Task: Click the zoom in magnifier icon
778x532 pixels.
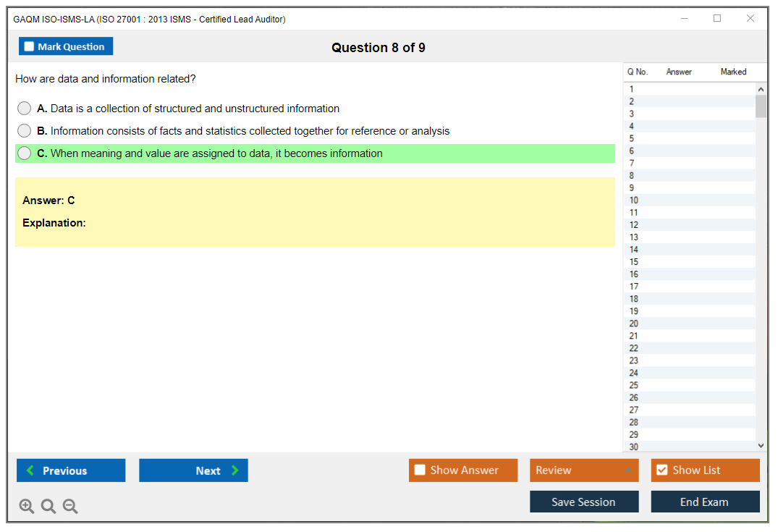Action: coord(27,507)
